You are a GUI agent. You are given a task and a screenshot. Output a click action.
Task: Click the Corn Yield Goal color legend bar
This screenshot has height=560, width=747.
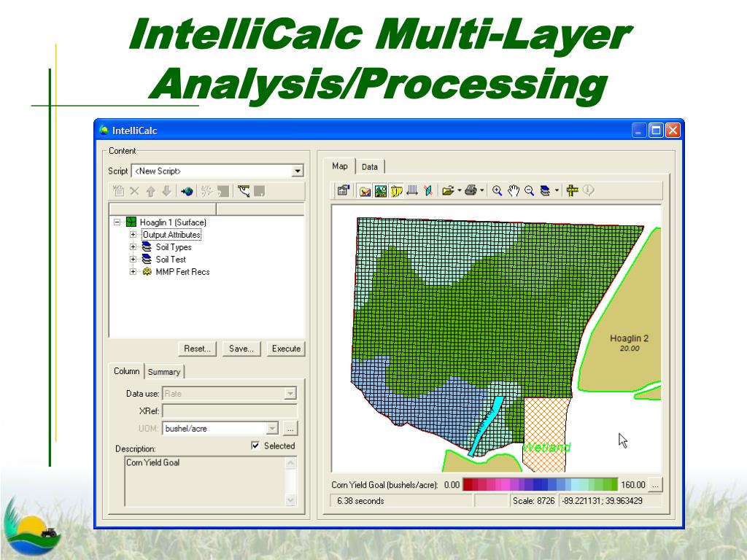(541, 485)
